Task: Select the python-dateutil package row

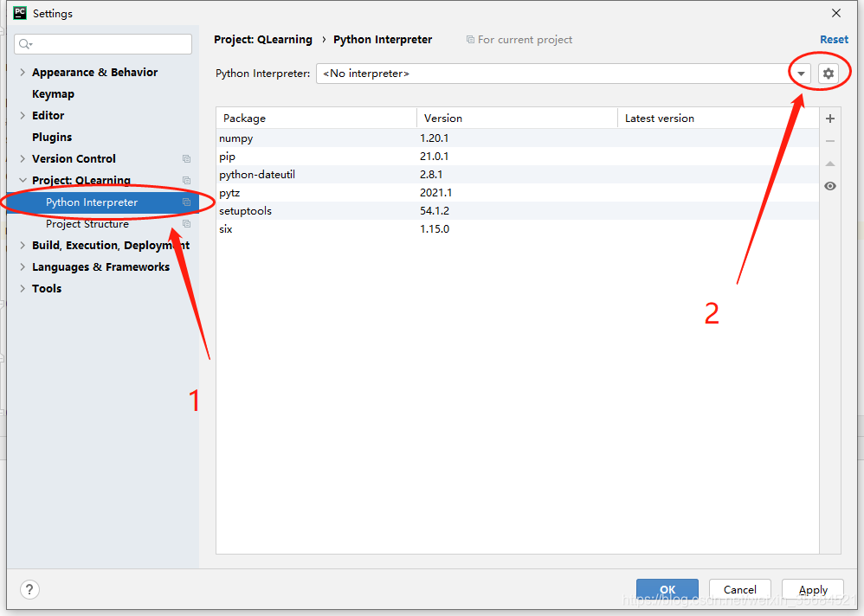Action: (x=518, y=174)
